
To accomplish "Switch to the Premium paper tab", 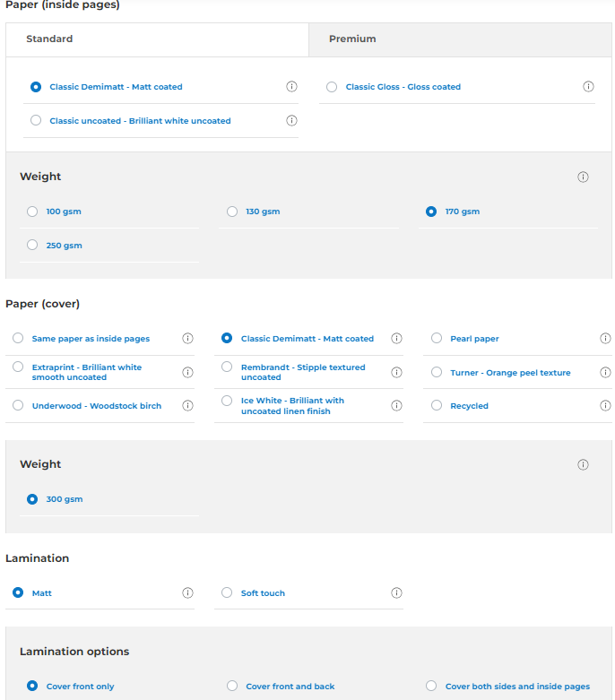I will tap(352, 39).
